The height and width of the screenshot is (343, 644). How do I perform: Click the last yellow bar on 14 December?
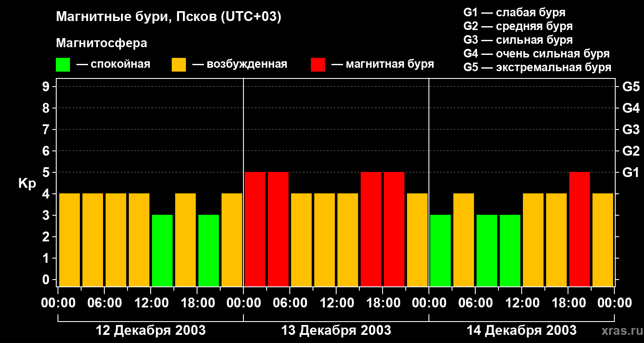tap(602, 240)
